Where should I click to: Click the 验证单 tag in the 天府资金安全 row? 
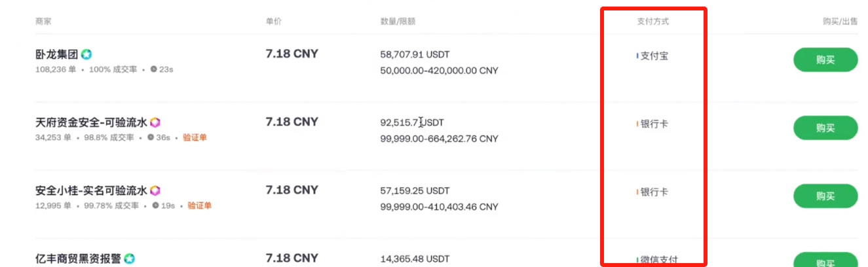coord(195,137)
